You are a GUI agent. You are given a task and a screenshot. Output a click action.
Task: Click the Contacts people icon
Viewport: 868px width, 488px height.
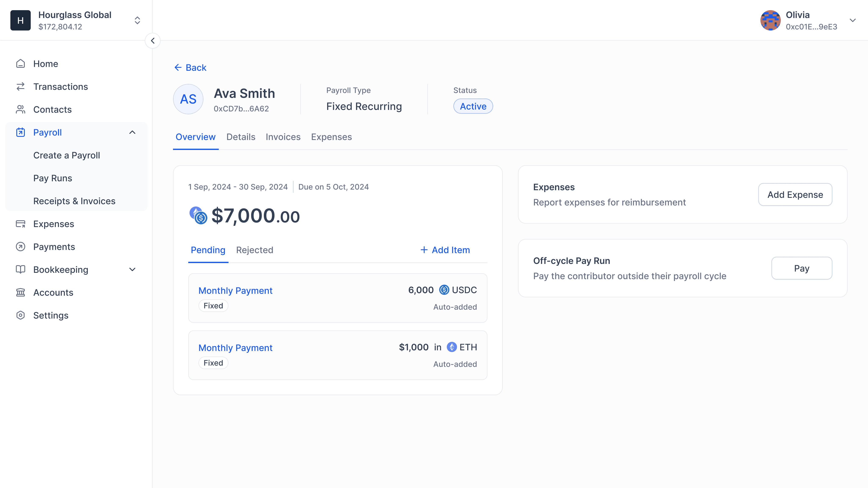point(21,109)
